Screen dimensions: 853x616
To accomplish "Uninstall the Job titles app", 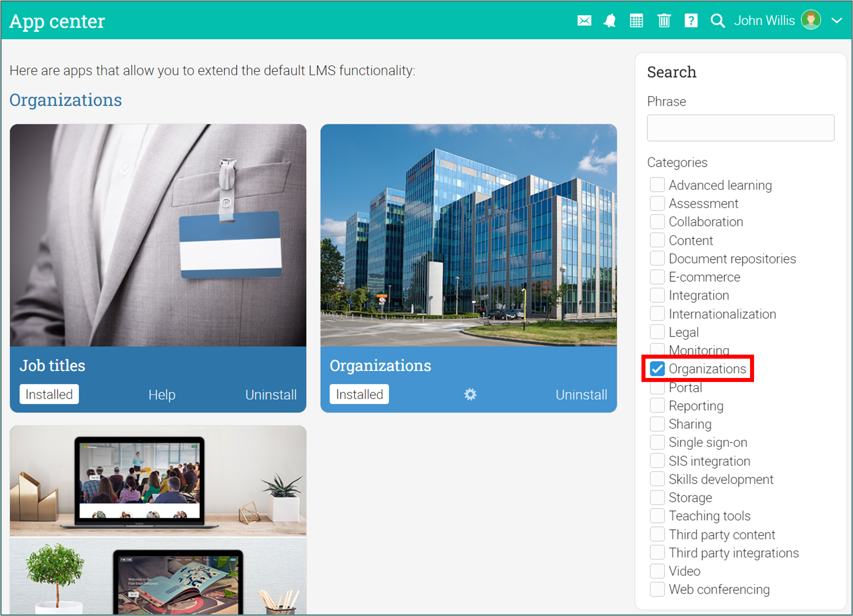I will coord(271,395).
